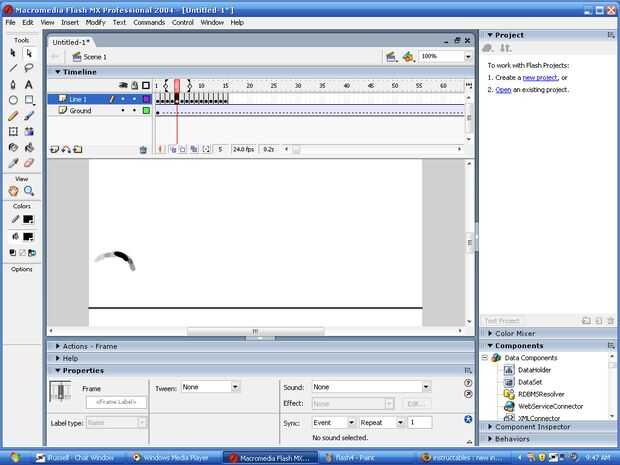Image resolution: width=620 pixels, height=465 pixels.
Task: Toggle lock all layers padlock header
Action: [x=135, y=85]
